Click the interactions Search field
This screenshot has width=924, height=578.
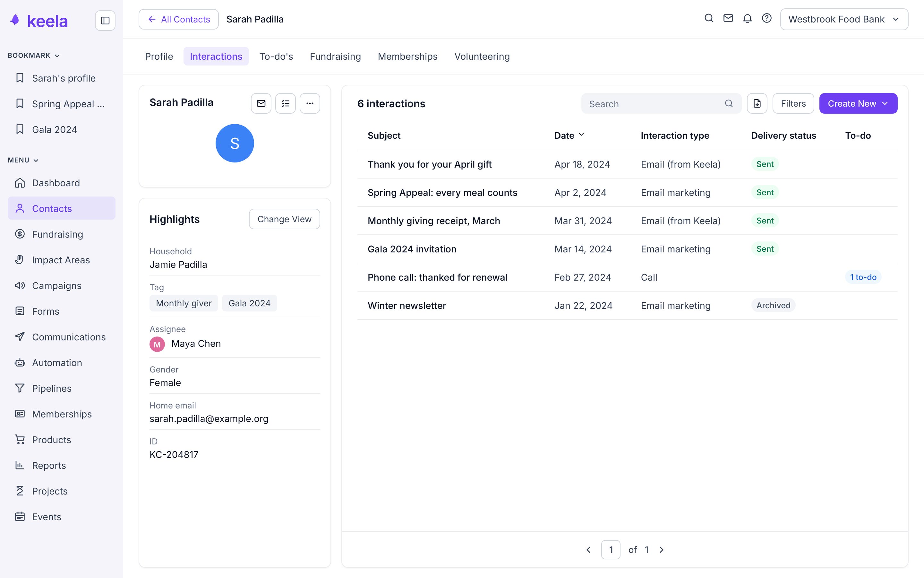[661, 103]
